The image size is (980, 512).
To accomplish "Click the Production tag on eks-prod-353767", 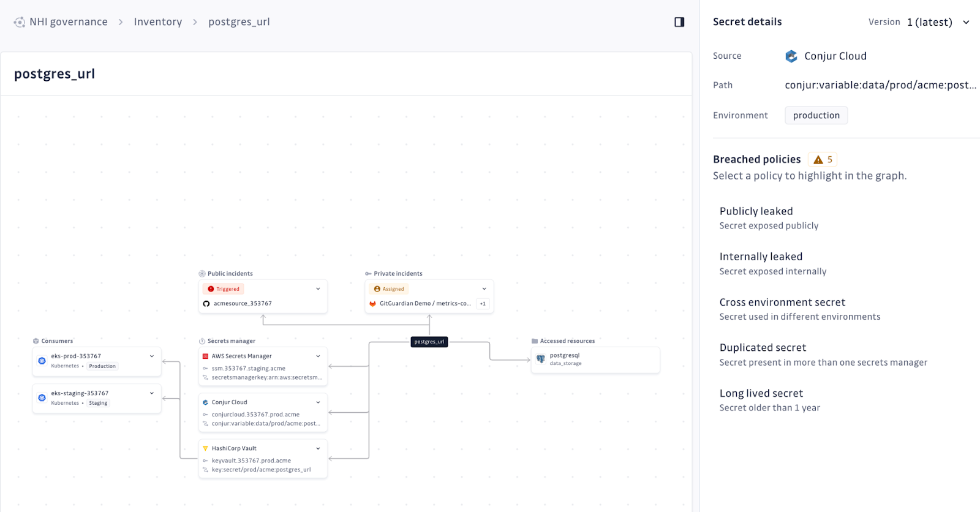I will tap(102, 366).
